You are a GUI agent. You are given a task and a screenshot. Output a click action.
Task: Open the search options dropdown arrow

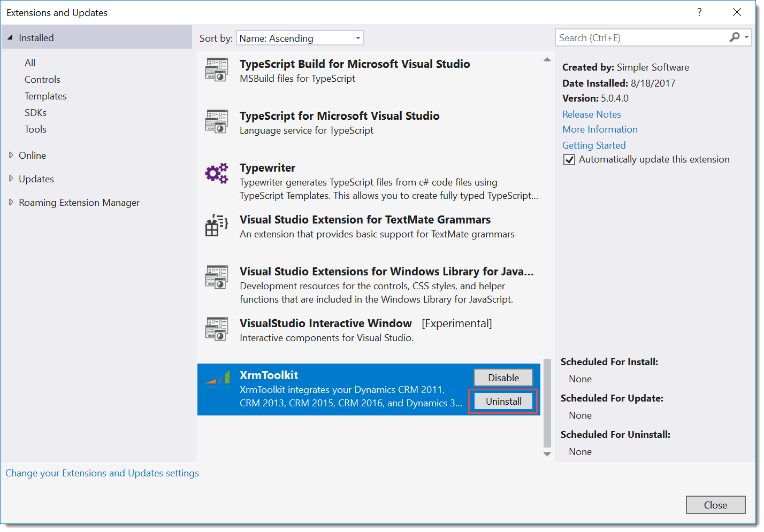click(746, 37)
